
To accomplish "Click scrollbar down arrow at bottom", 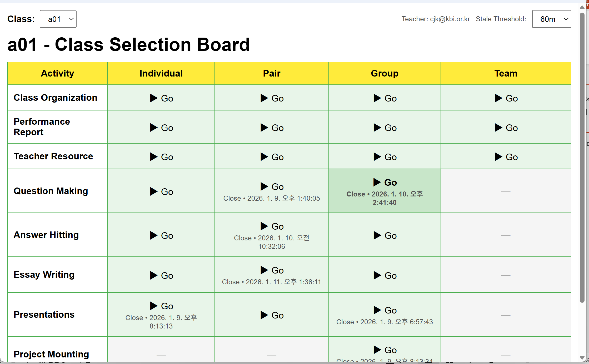I will 582,358.
